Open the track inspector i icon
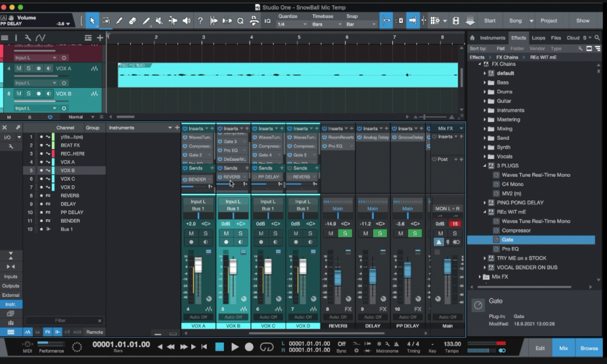 click(16, 37)
